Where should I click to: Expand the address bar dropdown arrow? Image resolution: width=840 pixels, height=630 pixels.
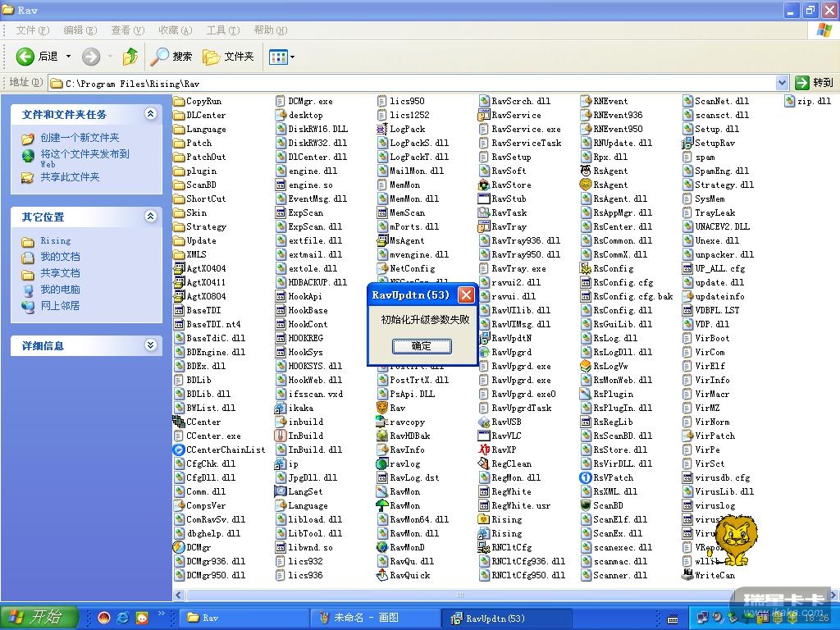click(x=782, y=83)
